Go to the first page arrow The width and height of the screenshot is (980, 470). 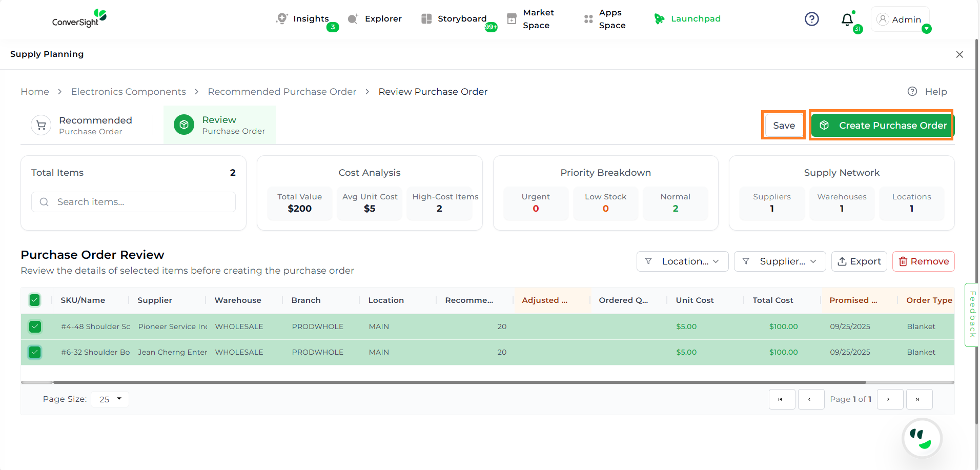click(x=781, y=399)
